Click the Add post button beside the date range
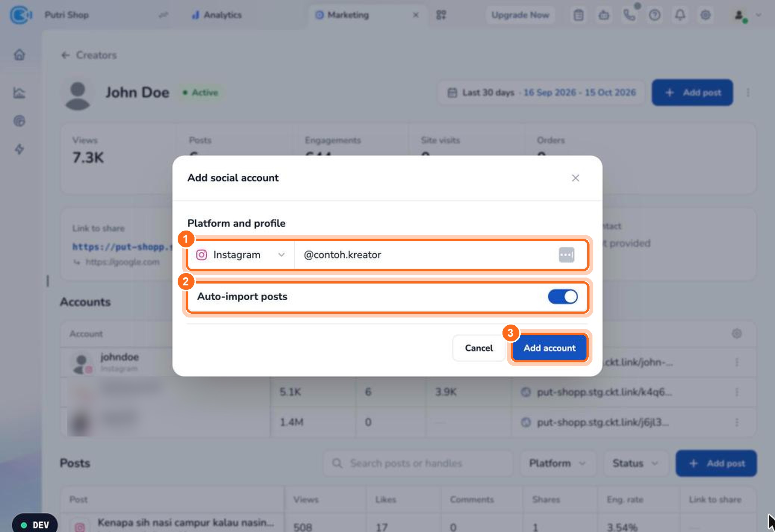Screen dimensions: 775x532 (x=692, y=93)
